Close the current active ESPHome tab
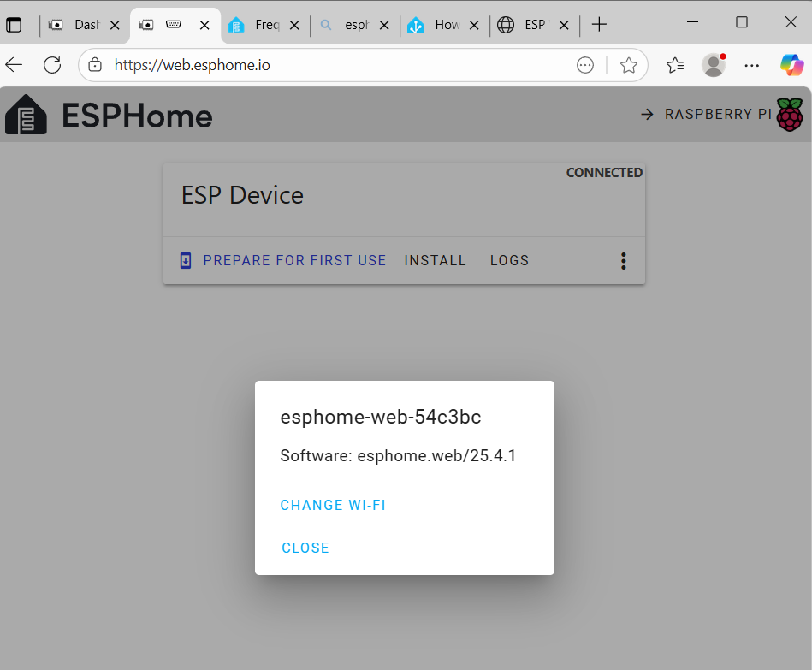Screen dimensions: 812x670 pyautogui.click(x=204, y=25)
